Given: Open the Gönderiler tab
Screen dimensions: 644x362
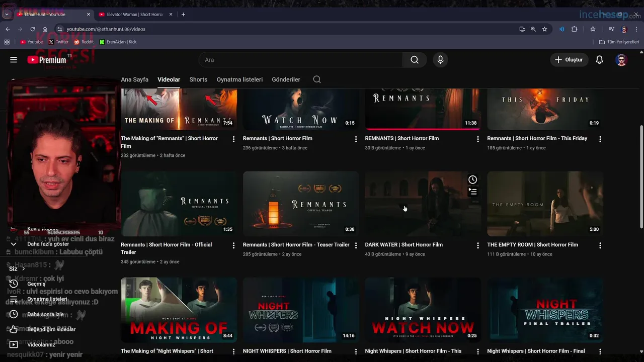Looking at the screenshot, I should pos(286,79).
